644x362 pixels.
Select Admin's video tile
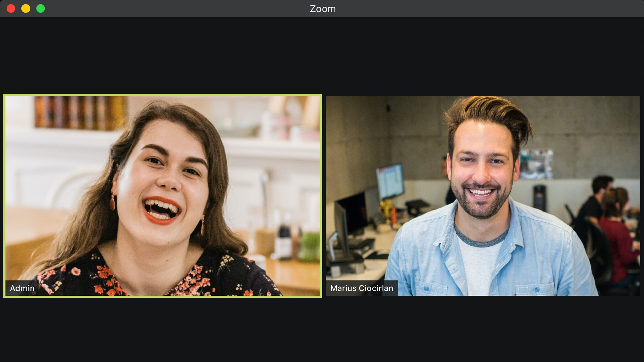coord(163,196)
